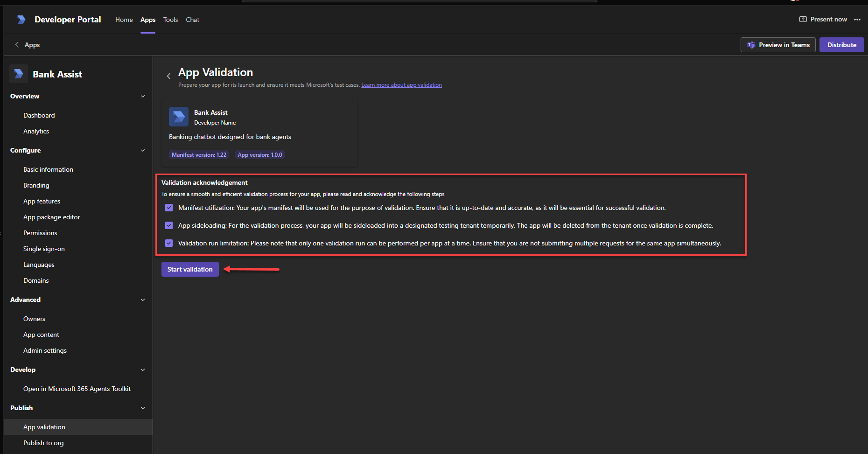Select App validation in sidebar
The image size is (868, 454).
[78, 427]
